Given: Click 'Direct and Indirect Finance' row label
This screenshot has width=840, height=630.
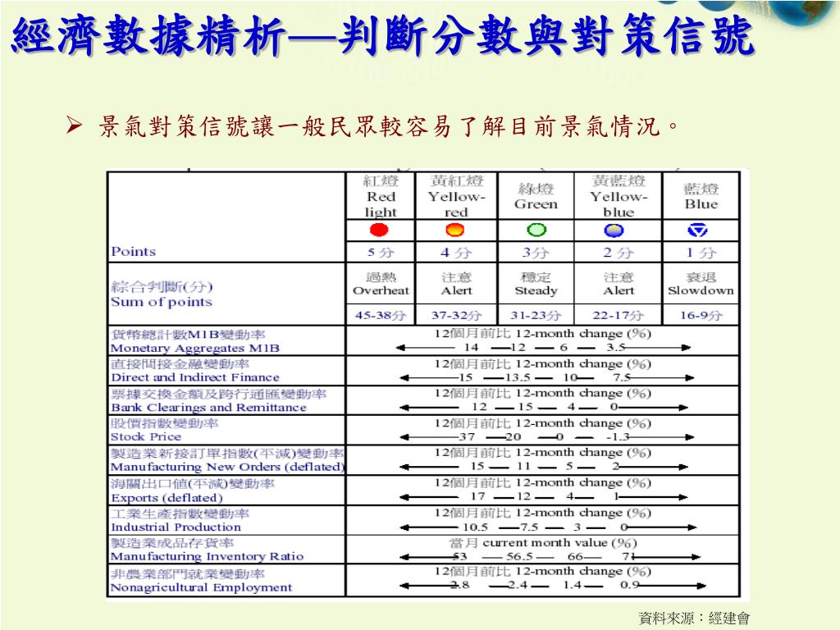Looking at the screenshot, I should [x=195, y=377].
